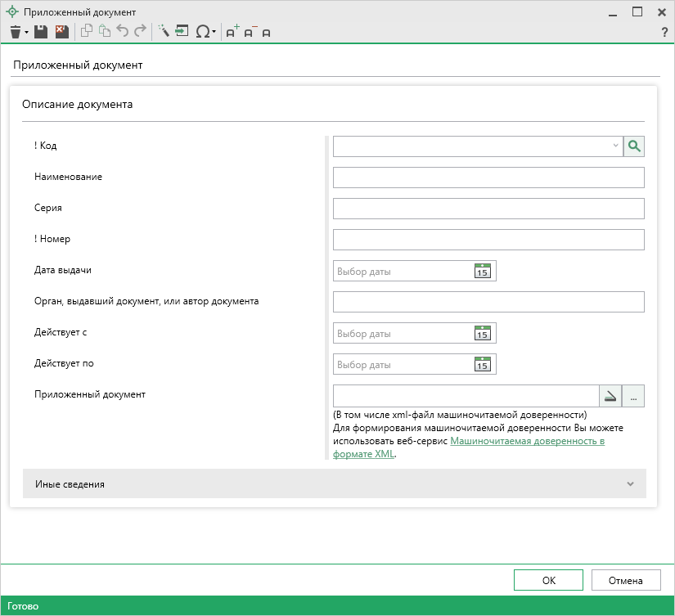Open Машиночитаемая доверенность в формате XML link
The image size is (675, 616).
click(527, 441)
